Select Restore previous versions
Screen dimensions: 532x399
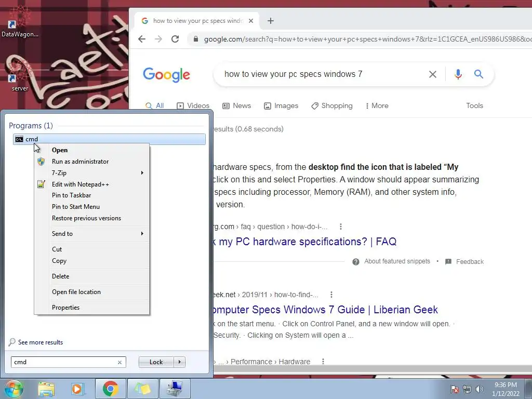[x=86, y=218]
